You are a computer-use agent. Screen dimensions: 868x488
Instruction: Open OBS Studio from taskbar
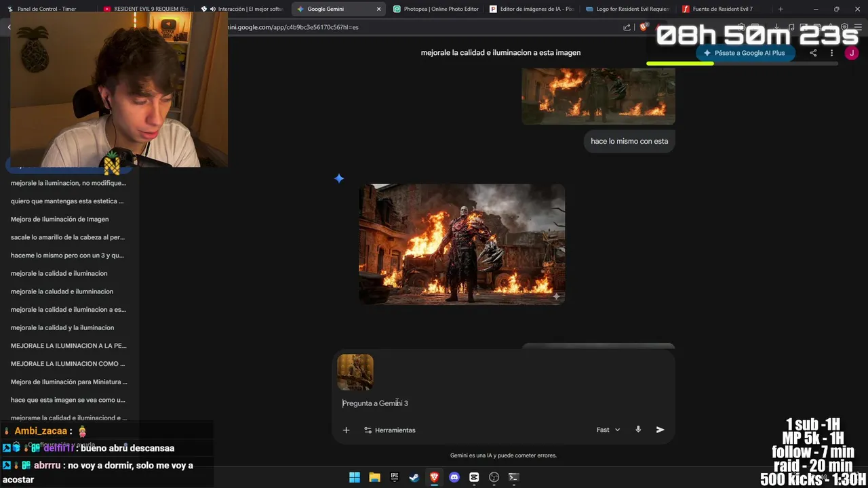point(494,477)
